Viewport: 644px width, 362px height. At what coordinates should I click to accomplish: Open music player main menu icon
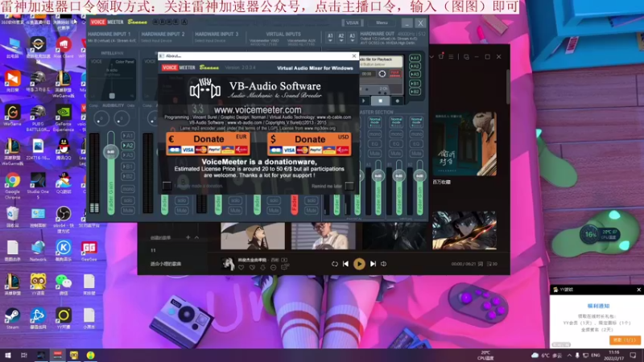pos(451,56)
